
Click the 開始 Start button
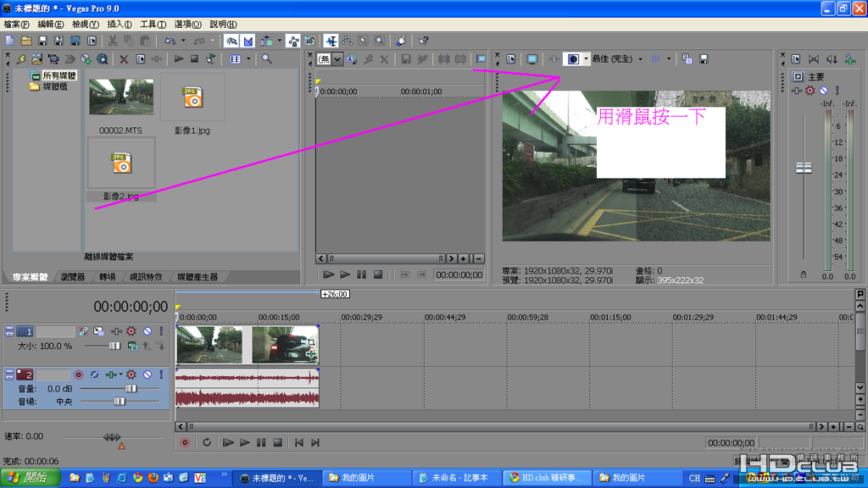tap(30, 478)
